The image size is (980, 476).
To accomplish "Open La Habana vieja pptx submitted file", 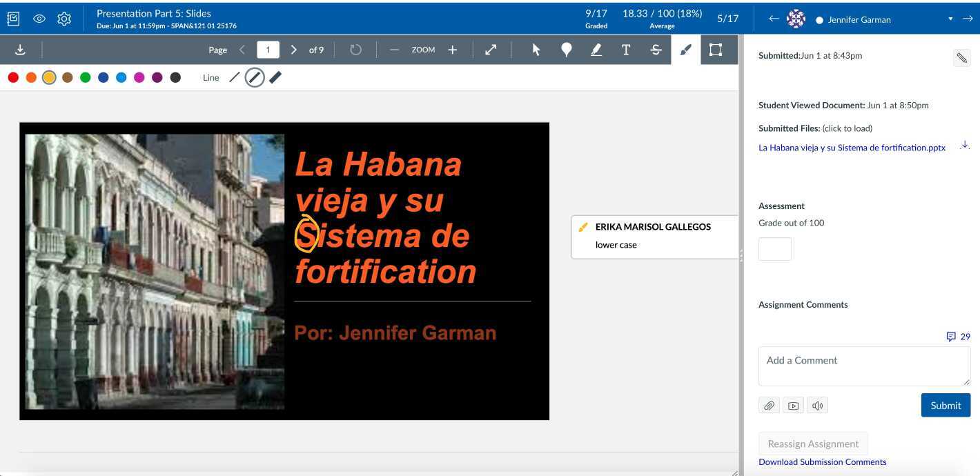I will tap(852, 148).
